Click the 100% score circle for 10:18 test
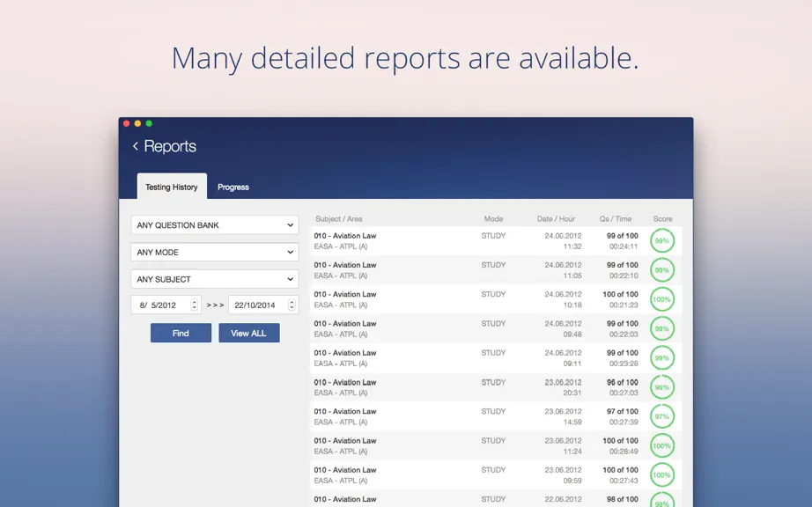 661,299
